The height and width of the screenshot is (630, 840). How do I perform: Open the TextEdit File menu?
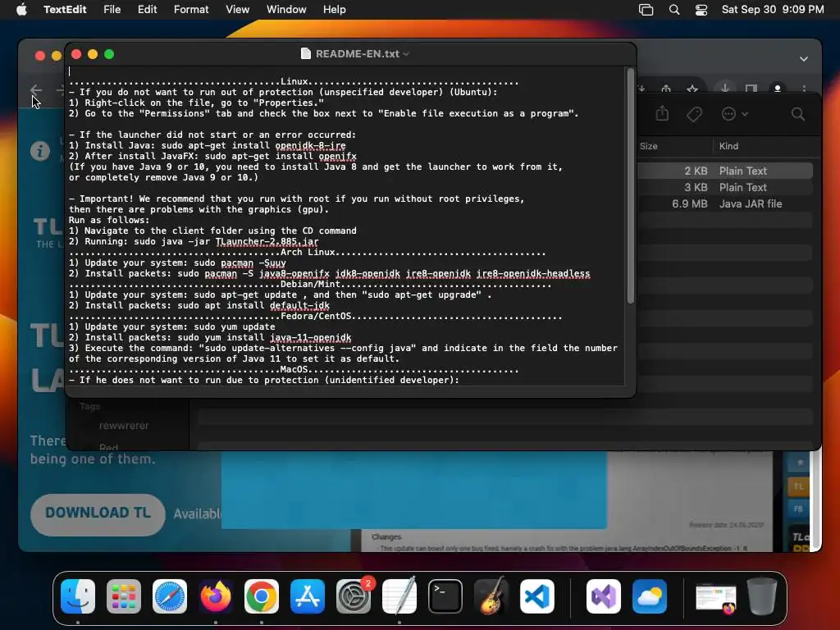tap(112, 10)
